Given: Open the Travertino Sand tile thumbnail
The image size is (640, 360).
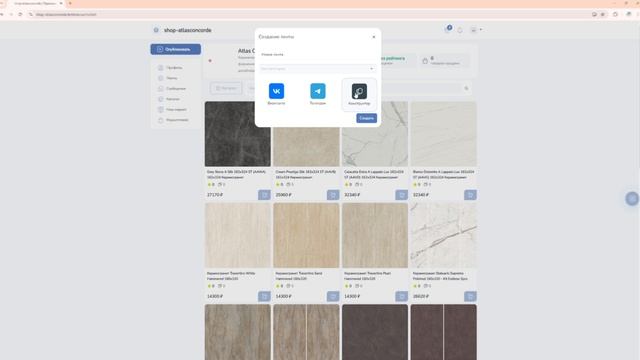Looking at the screenshot, I should 306,235.
